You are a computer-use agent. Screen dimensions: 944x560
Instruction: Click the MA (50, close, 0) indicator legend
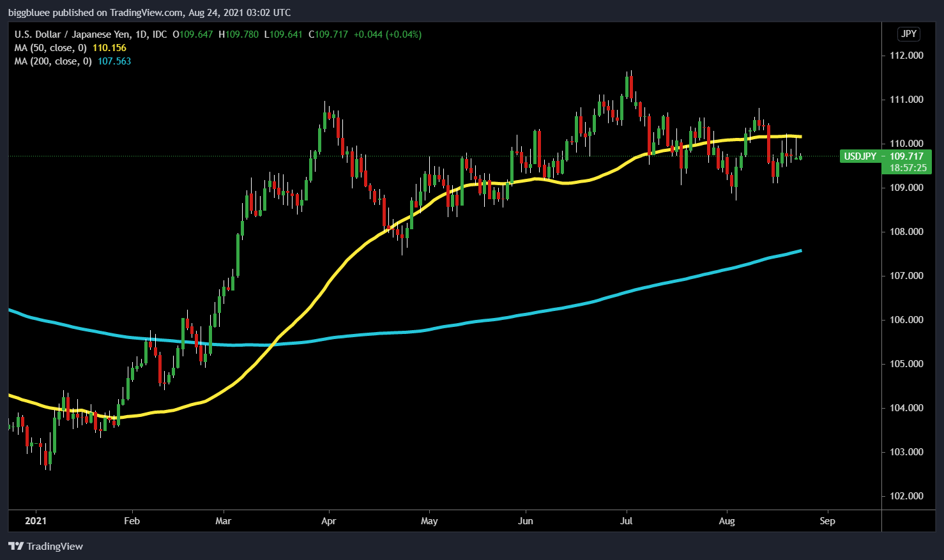pos(50,48)
